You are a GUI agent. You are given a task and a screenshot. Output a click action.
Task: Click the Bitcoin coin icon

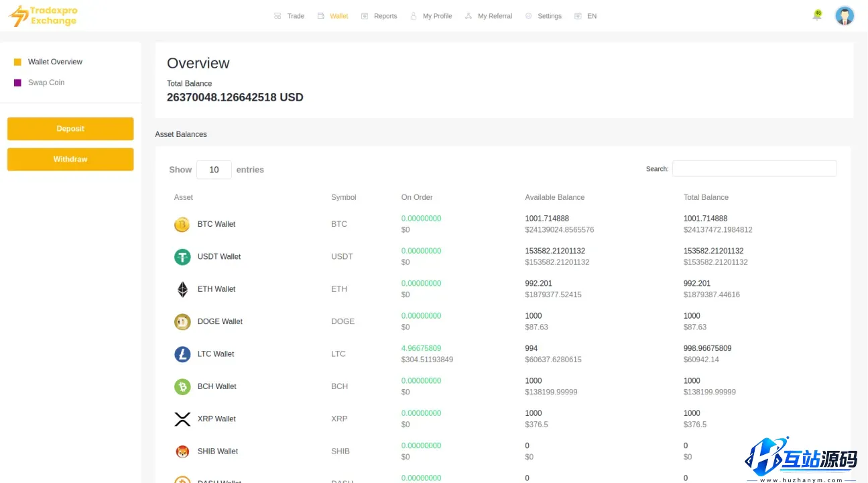(x=182, y=225)
